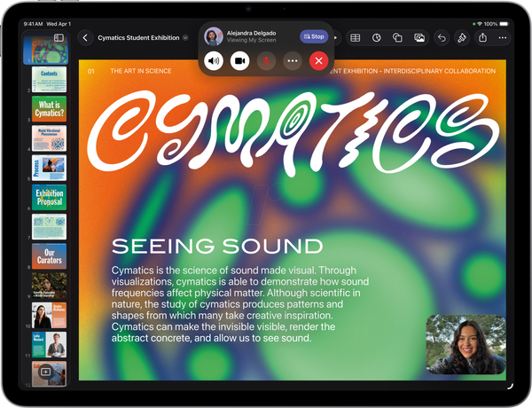Select Our Curators slide thumbnail
This screenshot has width=532, height=408.
(49, 256)
